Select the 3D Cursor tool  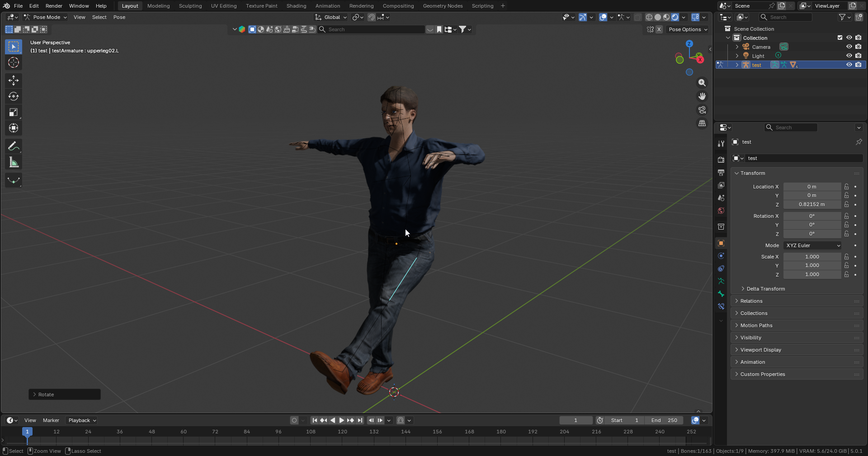(14, 62)
